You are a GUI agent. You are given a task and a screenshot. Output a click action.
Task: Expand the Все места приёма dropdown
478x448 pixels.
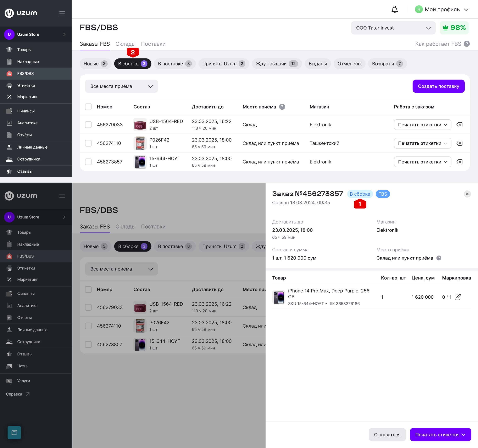(x=121, y=86)
